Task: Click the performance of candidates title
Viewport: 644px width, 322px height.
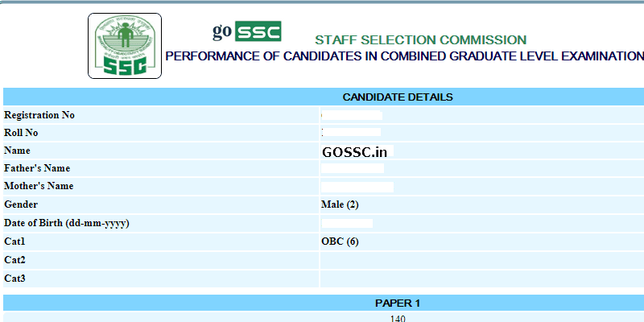Action: pyautogui.click(x=404, y=56)
